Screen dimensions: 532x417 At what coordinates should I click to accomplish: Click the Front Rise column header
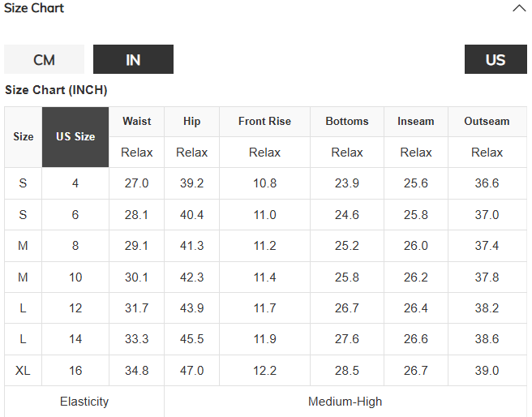(264, 122)
